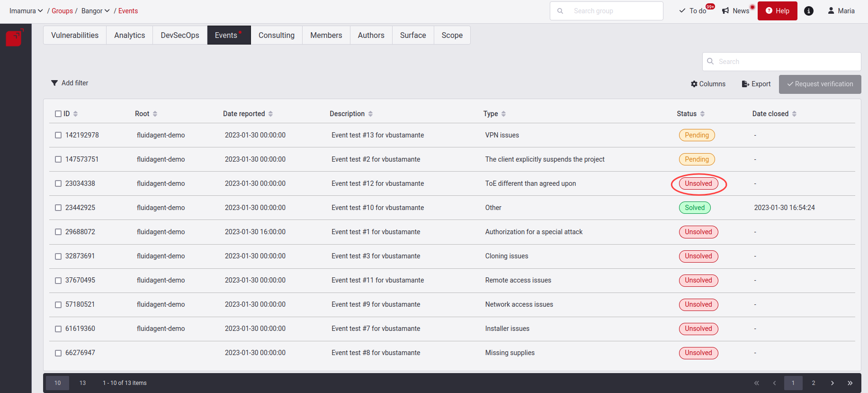
Task: Export the events table
Action: [x=756, y=84]
